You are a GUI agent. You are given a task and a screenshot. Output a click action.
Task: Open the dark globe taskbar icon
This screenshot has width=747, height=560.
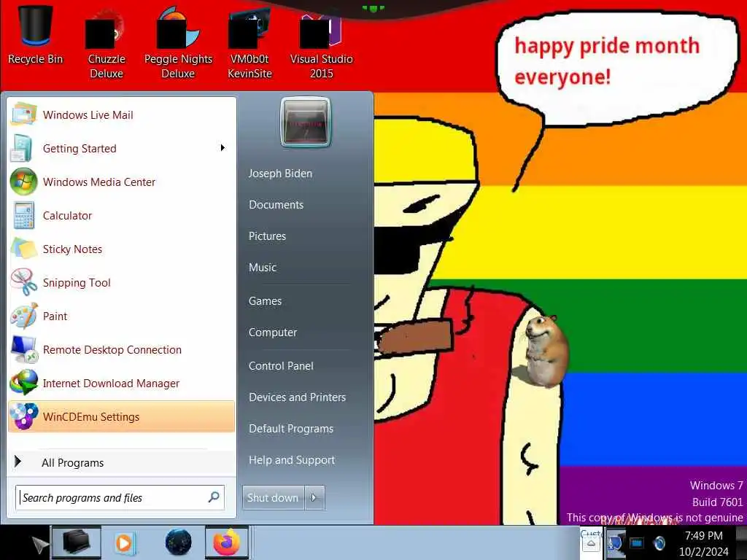click(x=179, y=542)
